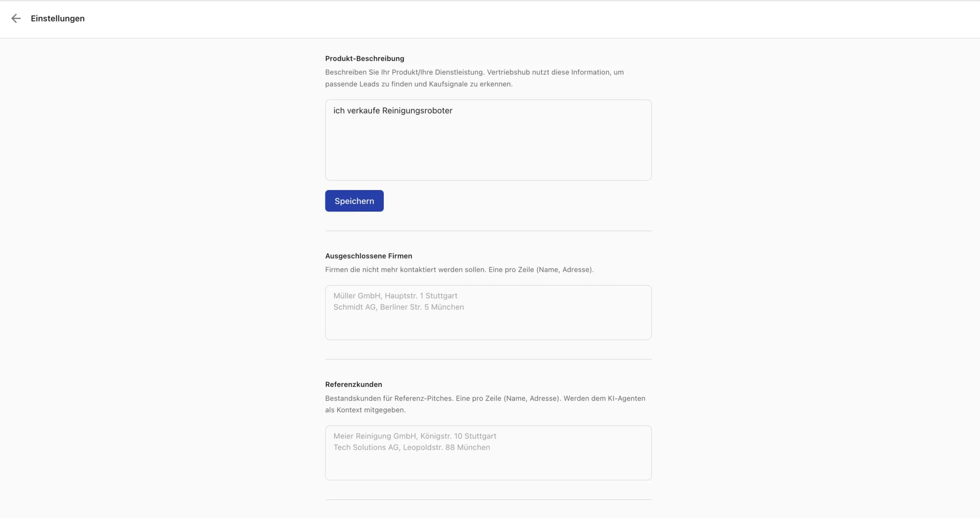
Task: Focus the field showing 'Meier Reinigung GmbH' placeholder
Action: [488, 452]
